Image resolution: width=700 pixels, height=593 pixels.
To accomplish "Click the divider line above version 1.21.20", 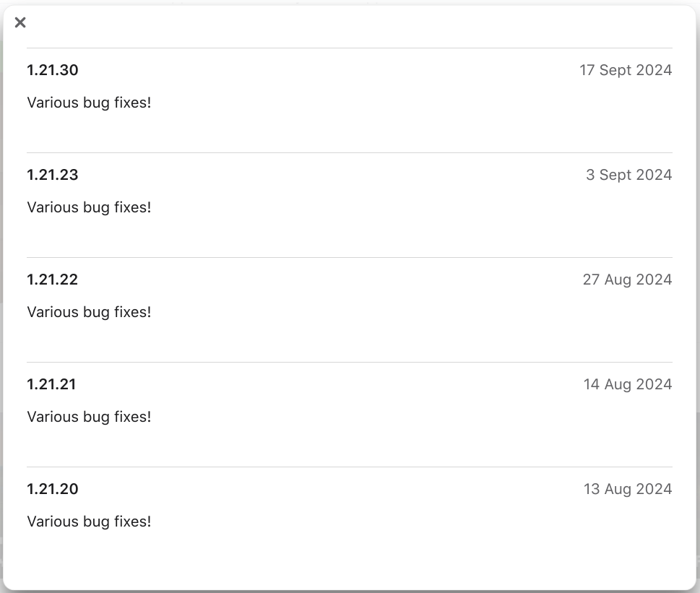I will click(x=350, y=467).
